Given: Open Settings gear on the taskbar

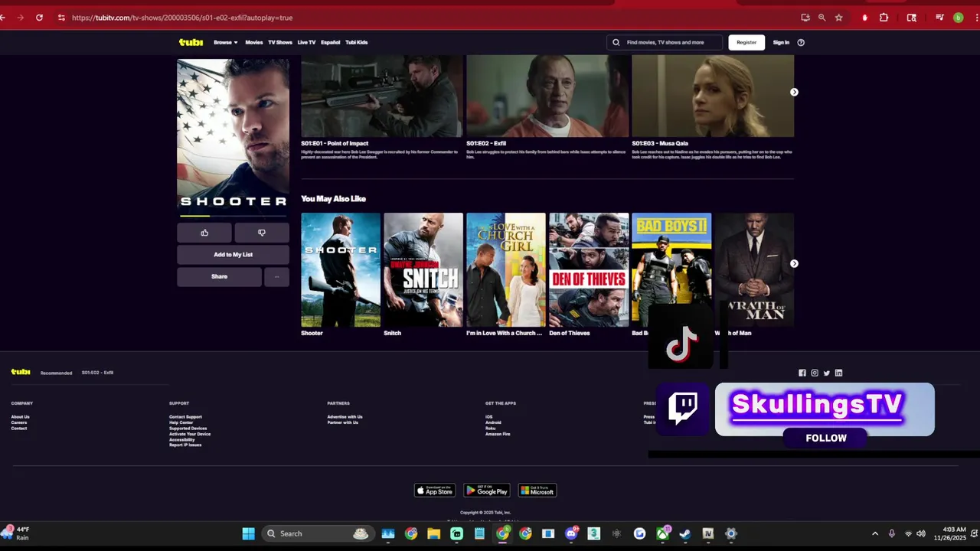Looking at the screenshot, I should [x=731, y=533].
